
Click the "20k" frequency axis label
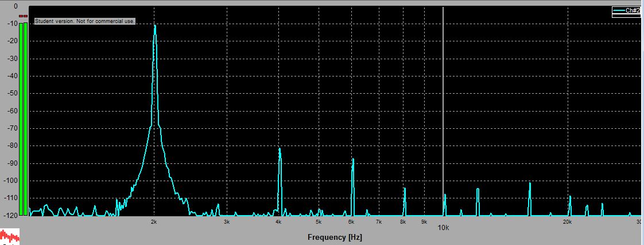(567, 222)
